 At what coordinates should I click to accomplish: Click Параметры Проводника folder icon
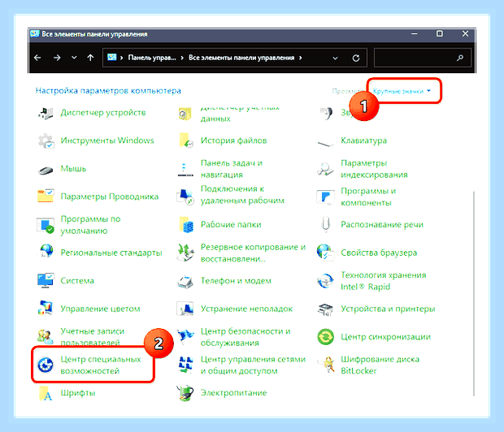point(46,197)
